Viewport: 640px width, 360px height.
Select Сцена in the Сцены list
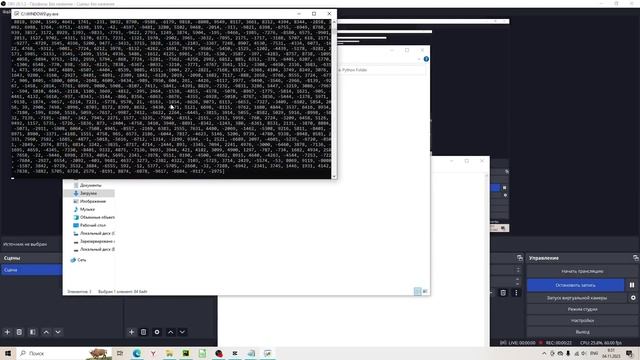coord(31,270)
